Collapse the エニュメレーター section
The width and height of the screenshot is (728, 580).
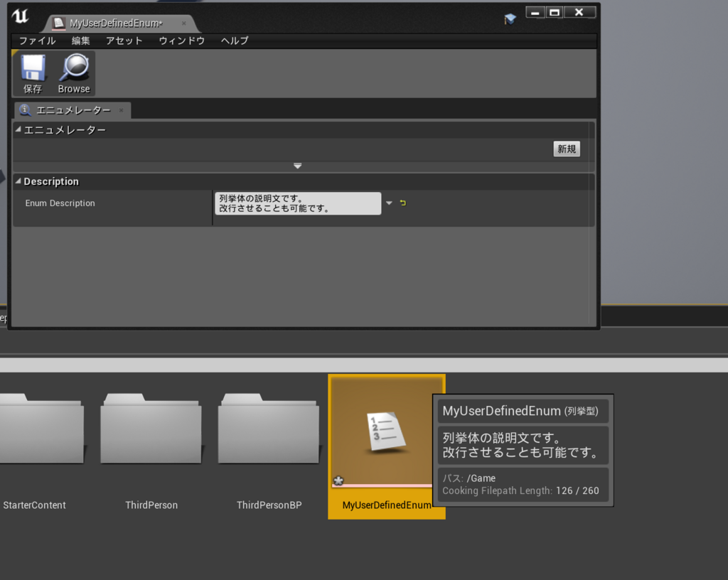[18, 129]
